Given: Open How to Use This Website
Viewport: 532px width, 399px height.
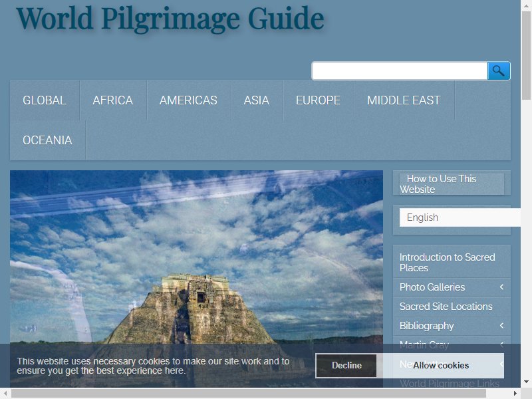Looking at the screenshot, I should click(452, 184).
